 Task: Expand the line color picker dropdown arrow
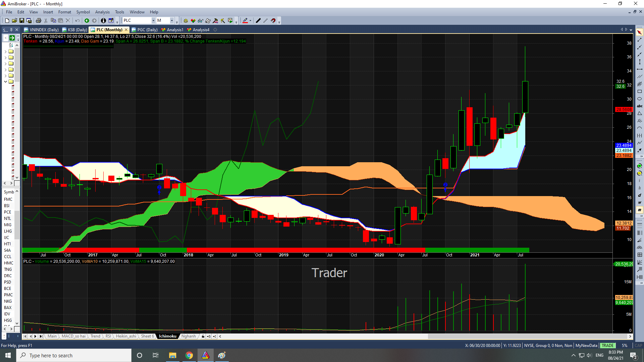(x=250, y=21)
